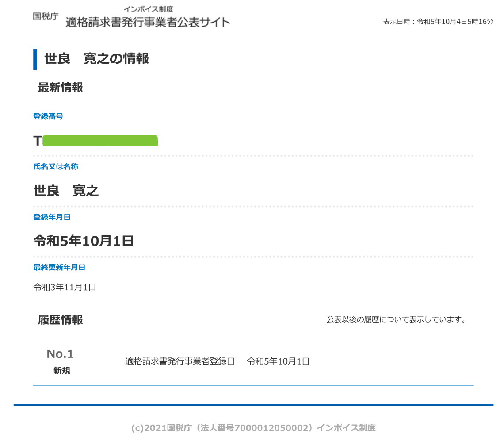Image resolution: width=504 pixels, height=442 pixels.
Task: Click the blue vertical bar beside the page heading
Action: point(35,59)
